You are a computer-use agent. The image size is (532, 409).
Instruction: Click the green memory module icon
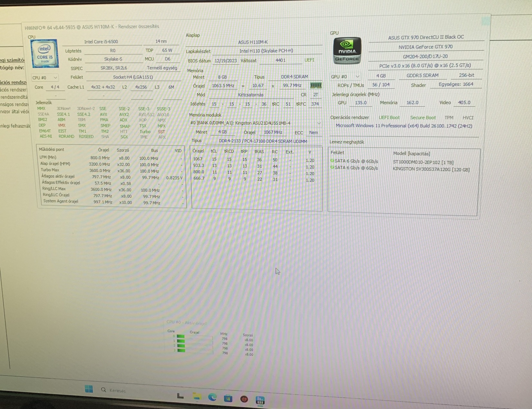316,85
